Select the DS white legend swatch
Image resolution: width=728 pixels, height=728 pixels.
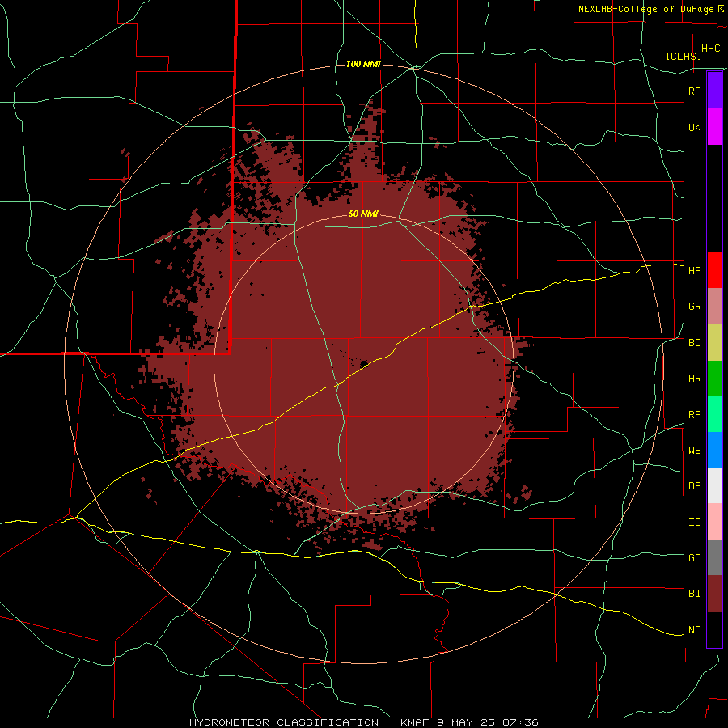tap(714, 485)
